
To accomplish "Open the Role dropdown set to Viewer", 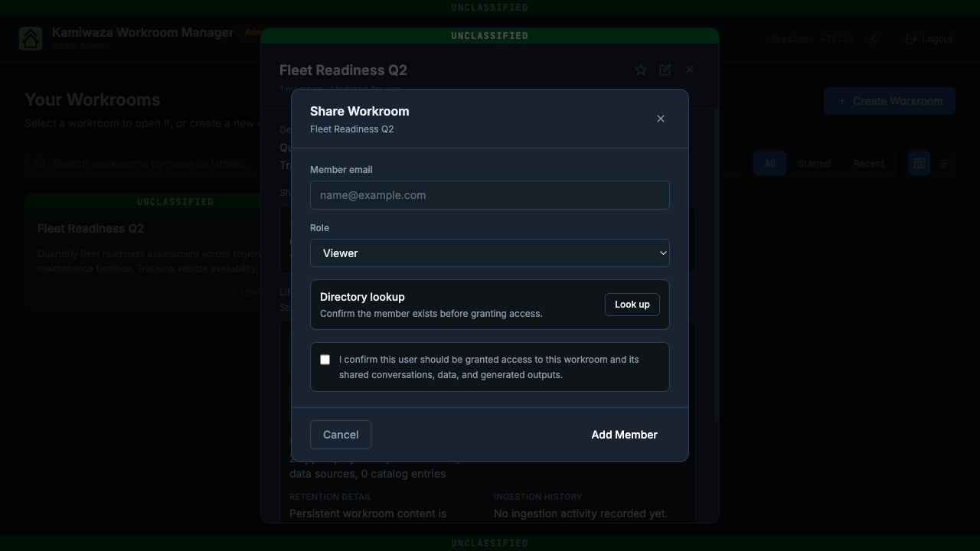I will pyautogui.click(x=490, y=253).
